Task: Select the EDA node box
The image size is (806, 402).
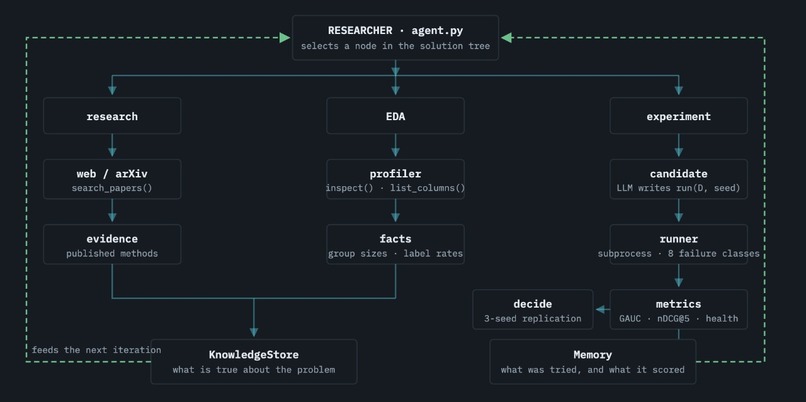Action: (395, 116)
